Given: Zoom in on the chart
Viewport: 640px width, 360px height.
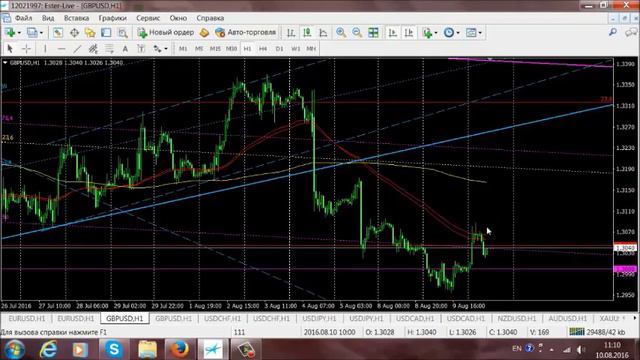Looking at the screenshot, I should coord(341,33).
